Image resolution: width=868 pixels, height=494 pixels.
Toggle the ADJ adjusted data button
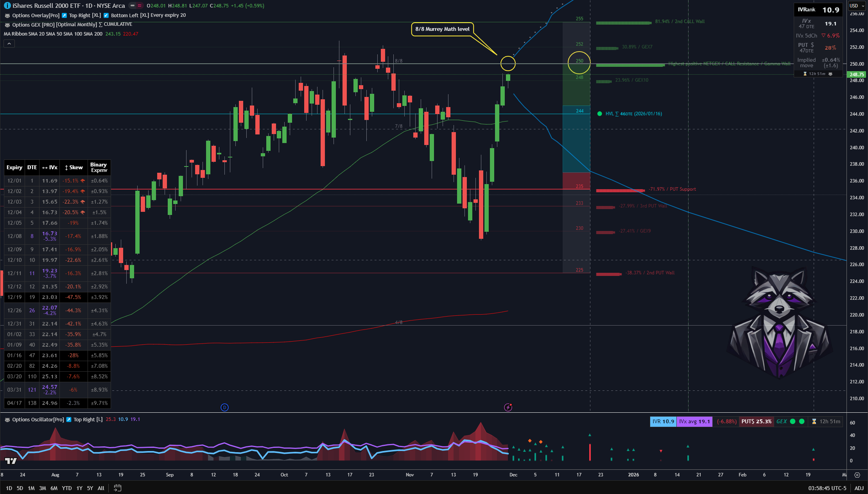(859, 488)
